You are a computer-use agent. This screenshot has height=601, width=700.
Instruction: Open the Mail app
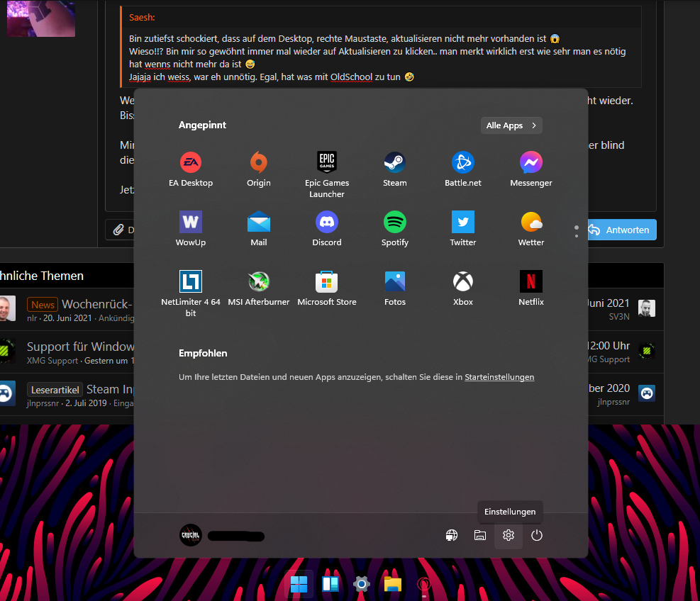coord(258,229)
